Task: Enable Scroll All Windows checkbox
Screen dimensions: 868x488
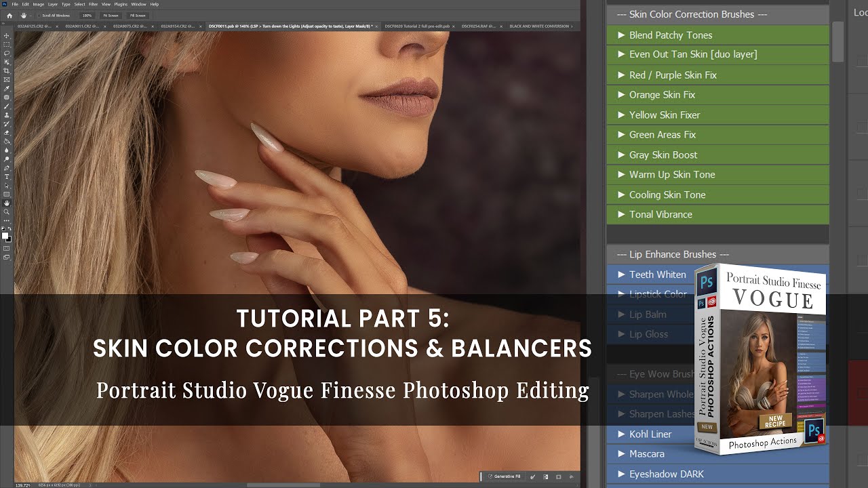Action: 39,16
